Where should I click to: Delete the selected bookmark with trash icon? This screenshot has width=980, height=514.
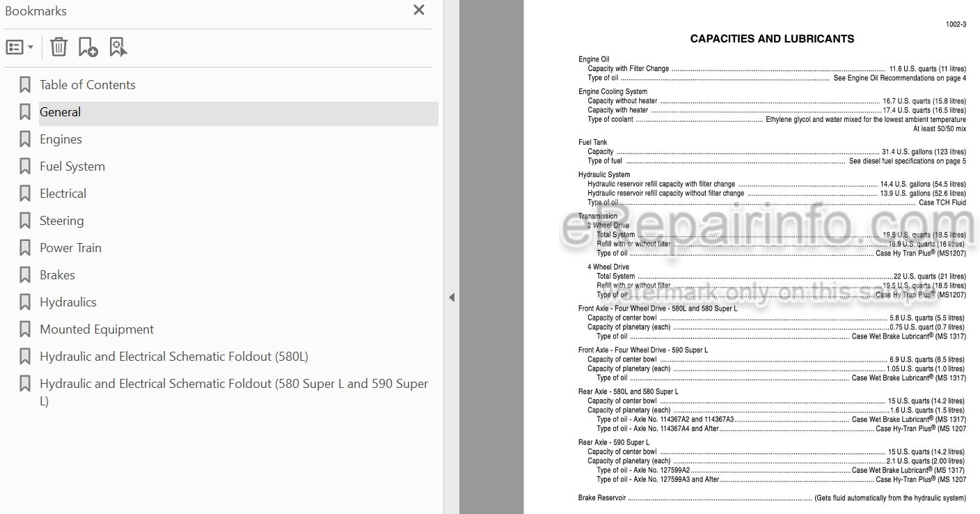click(x=58, y=47)
